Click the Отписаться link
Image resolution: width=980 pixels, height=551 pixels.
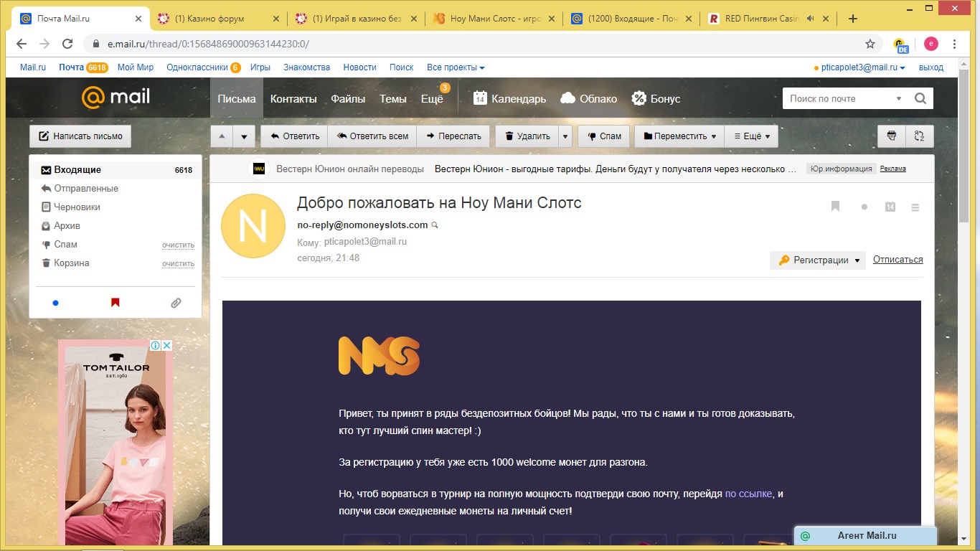tap(898, 260)
